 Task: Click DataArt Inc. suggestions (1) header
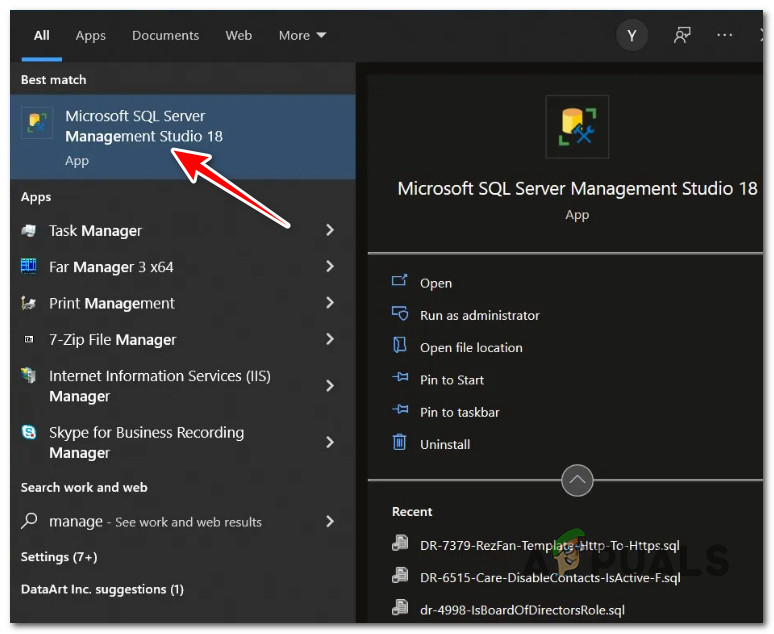coord(102,590)
